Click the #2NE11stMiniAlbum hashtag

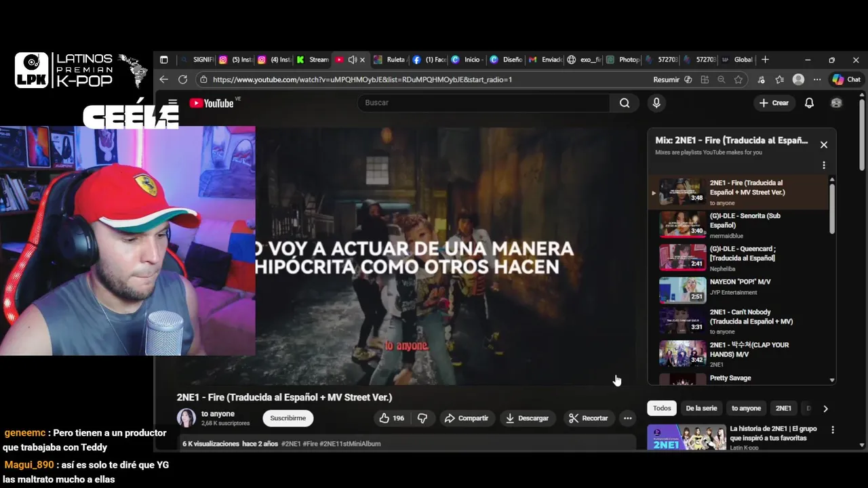[x=350, y=444]
